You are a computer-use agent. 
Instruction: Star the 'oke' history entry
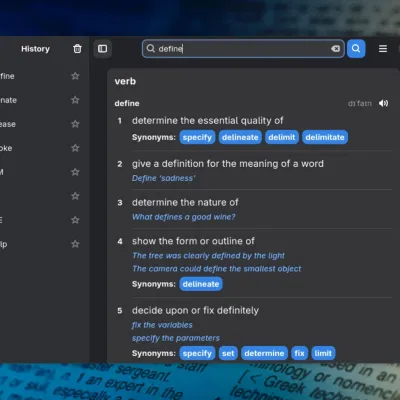pos(75,148)
